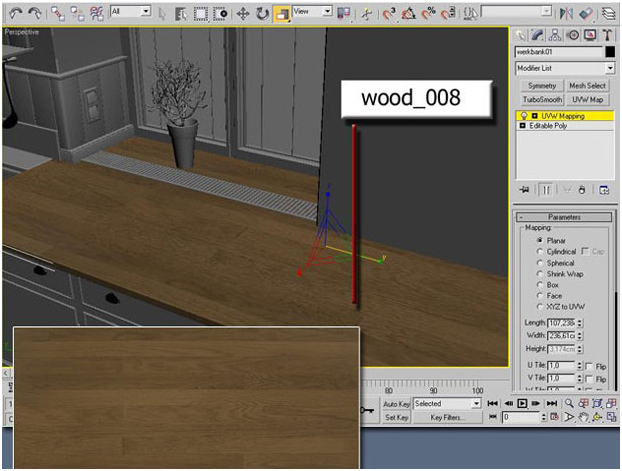
Task: Click the UVW Map modifier button
Action: (x=587, y=100)
